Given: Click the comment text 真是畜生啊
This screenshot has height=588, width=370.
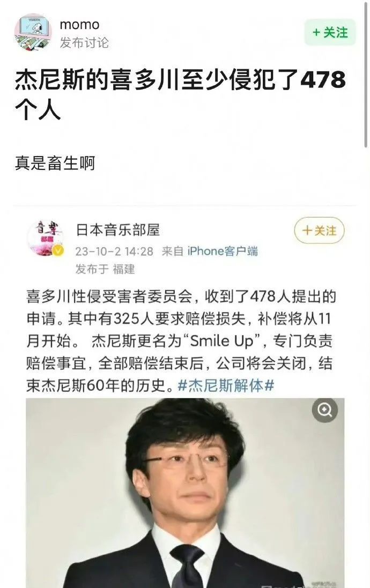Looking at the screenshot, I should pyautogui.click(x=55, y=163).
